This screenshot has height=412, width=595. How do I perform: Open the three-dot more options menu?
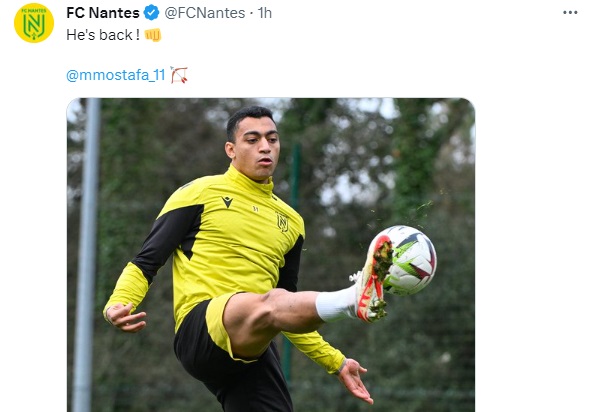pyautogui.click(x=570, y=13)
